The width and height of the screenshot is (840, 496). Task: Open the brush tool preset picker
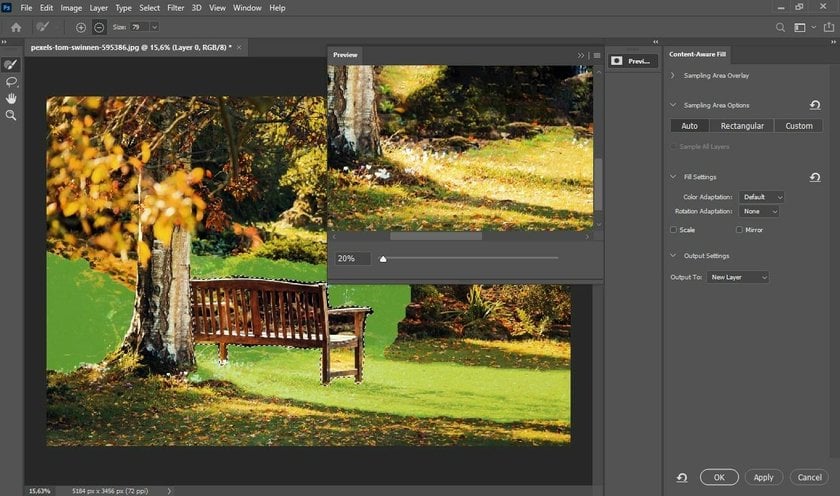pyautogui.click(x=43, y=27)
